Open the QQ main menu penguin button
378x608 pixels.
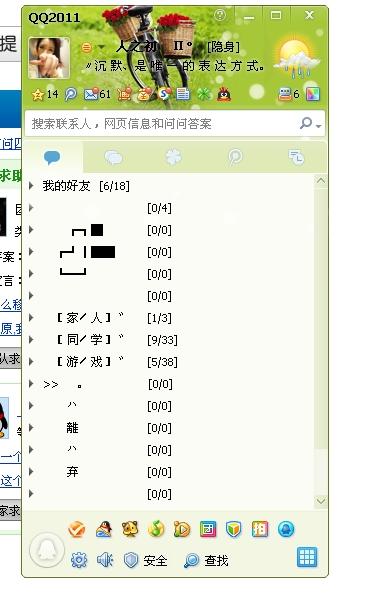[x=46, y=550]
